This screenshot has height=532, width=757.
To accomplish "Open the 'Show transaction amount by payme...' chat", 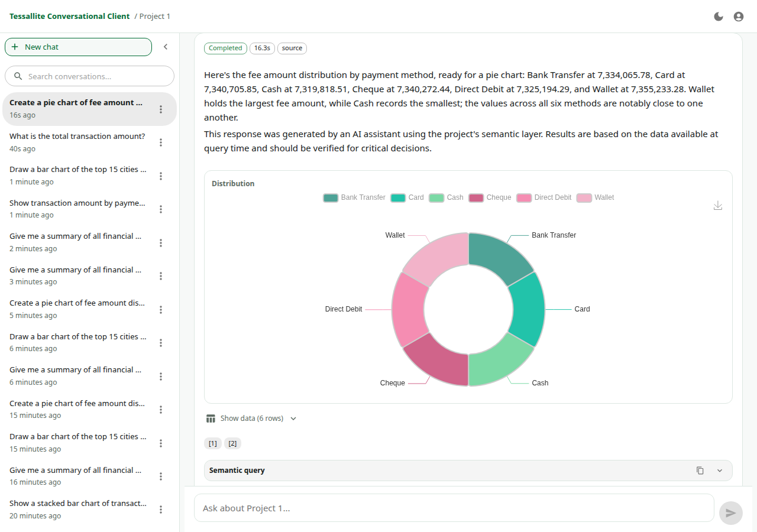I will coord(77,209).
